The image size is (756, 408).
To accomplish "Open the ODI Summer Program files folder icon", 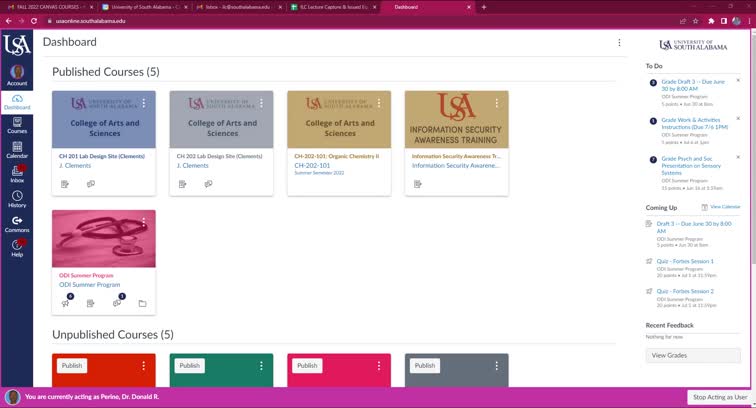I will [142, 303].
